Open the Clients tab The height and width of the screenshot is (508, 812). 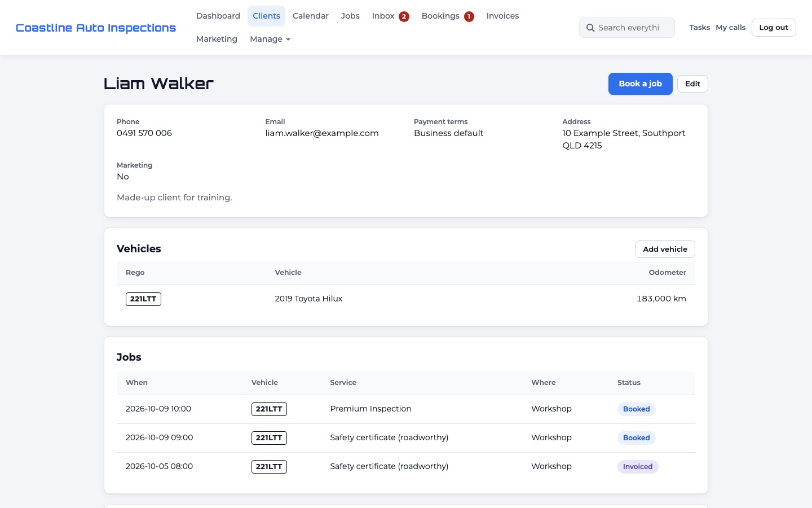[266, 16]
